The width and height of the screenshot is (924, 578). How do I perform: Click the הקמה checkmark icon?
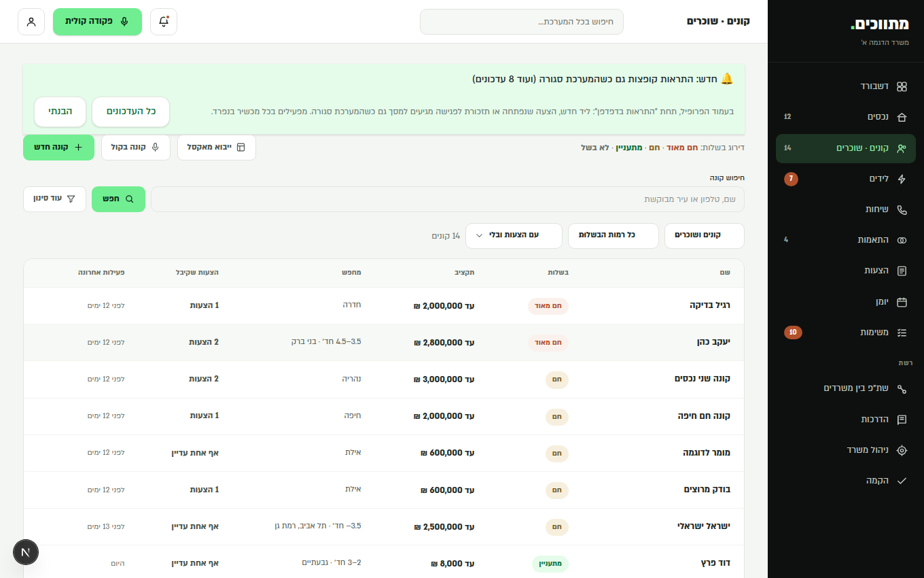coord(902,481)
